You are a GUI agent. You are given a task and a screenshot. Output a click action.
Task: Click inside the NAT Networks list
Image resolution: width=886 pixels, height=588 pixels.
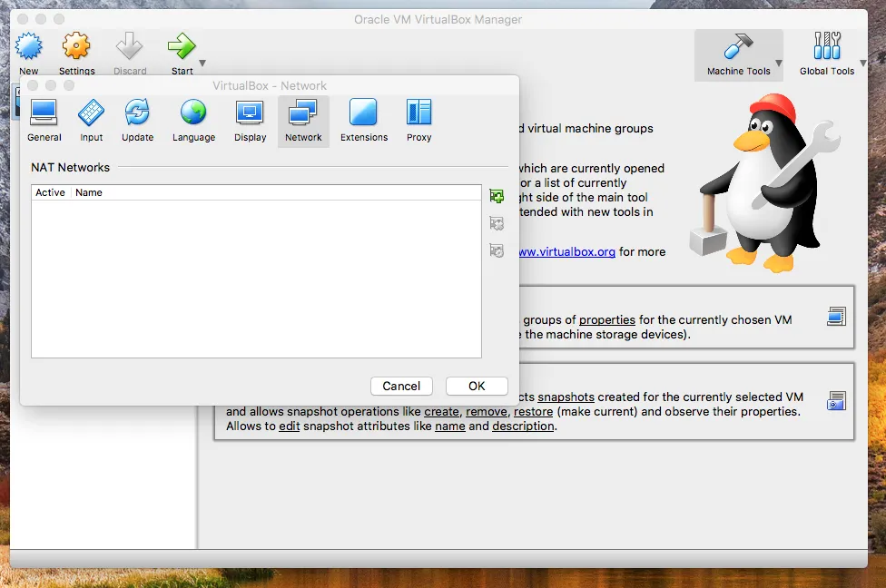pyautogui.click(x=256, y=279)
